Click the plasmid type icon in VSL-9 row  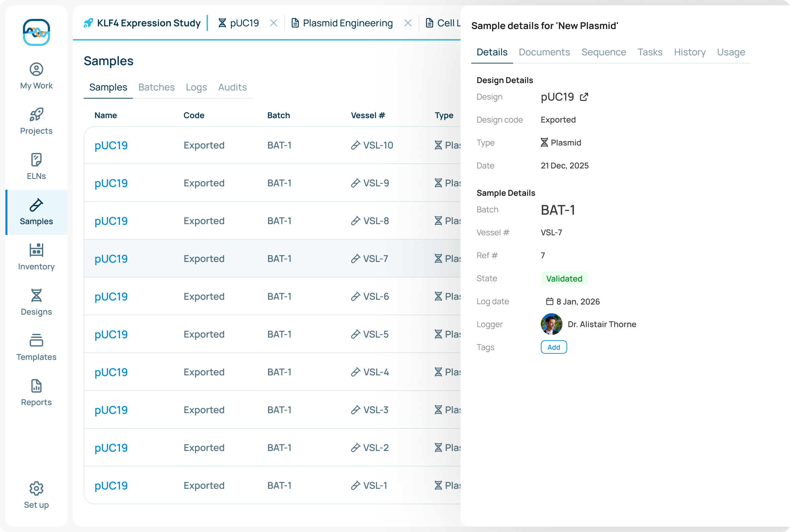[x=439, y=183]
